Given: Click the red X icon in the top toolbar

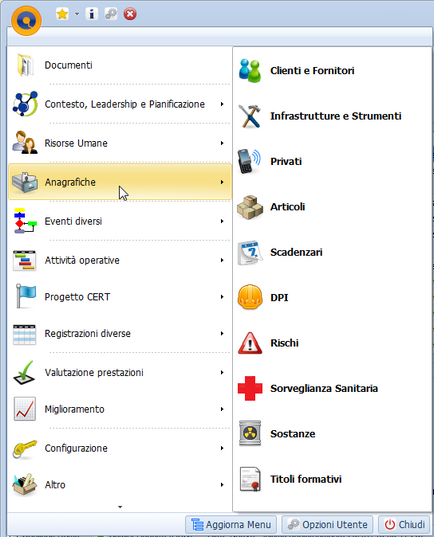Looking at the screenshot, I should coord(130,14).
